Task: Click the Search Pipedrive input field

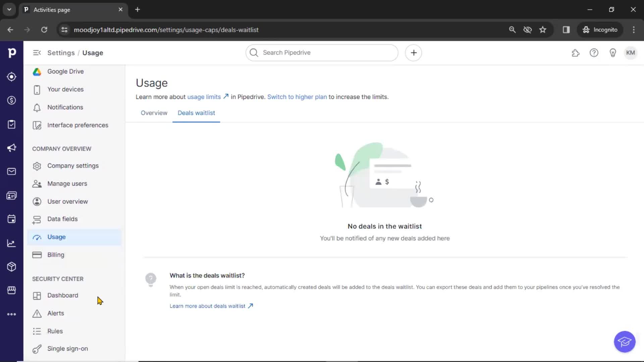Action: [x=322, y=52]
